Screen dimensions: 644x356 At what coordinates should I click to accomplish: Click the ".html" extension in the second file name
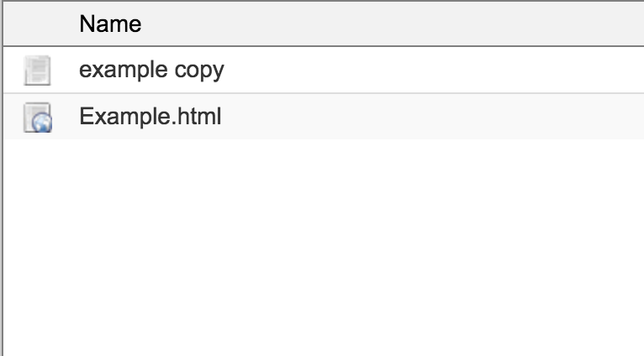pyautogui.click(x=196, y=116)
